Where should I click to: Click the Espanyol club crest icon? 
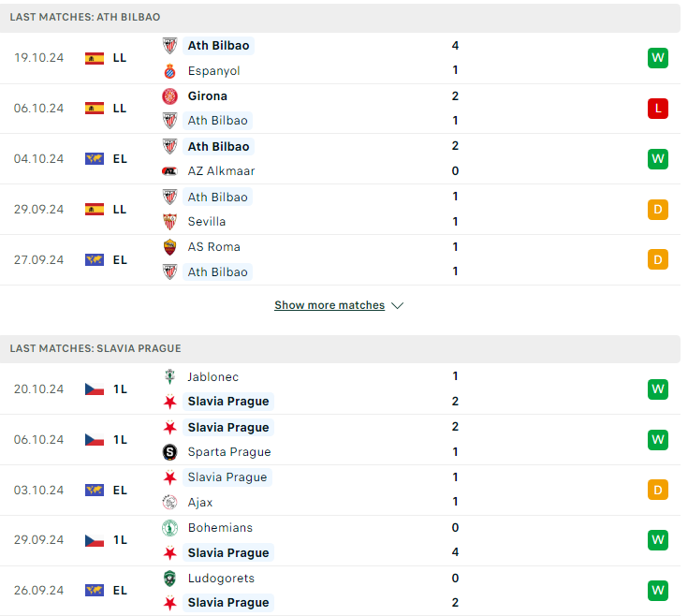169,71
